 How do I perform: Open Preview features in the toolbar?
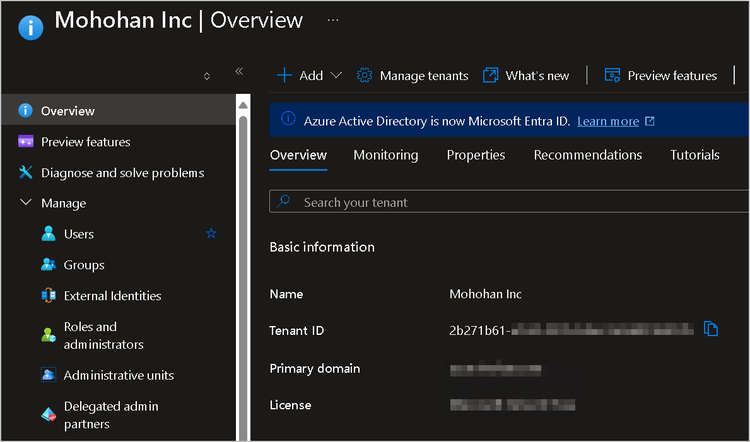click(x=661, y=76)
